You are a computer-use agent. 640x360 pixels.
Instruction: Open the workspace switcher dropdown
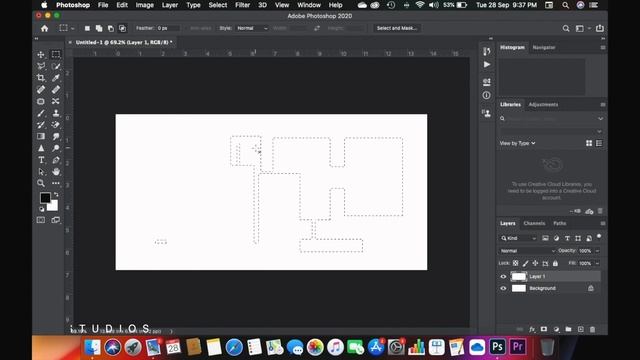(583, 28)
